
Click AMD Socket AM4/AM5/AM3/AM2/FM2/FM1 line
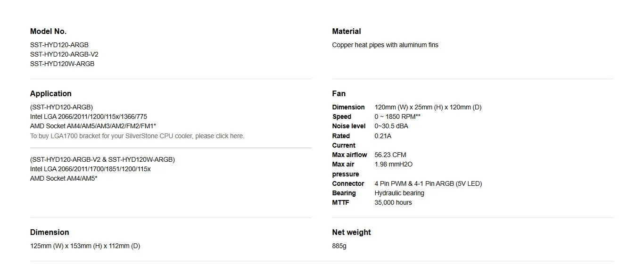point(93,126)
